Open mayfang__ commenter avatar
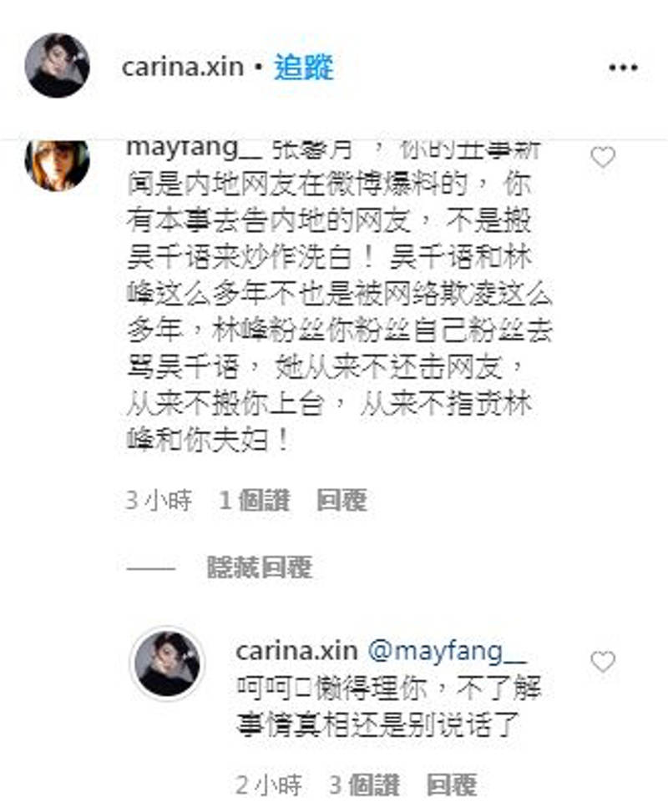Viewport: 668px width, 812px height. [57, 164]
